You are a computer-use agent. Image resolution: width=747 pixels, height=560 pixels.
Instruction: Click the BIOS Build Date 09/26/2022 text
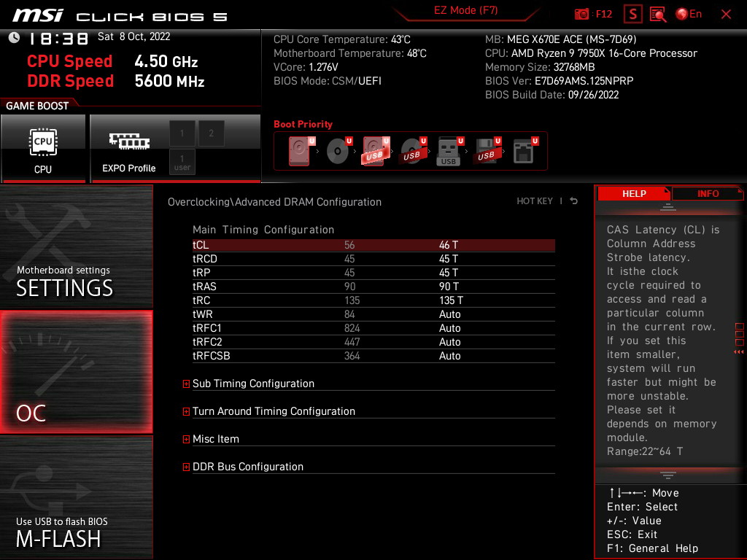[551, 95]
